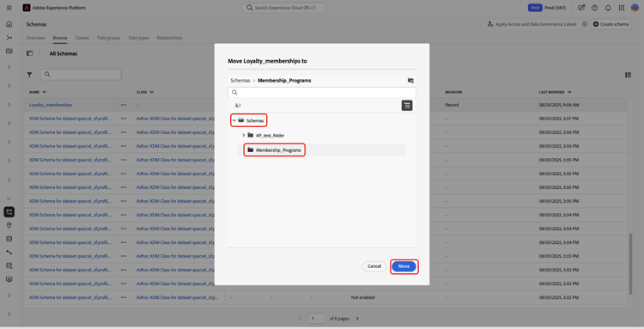This screenshot has width=644, height=329.
Task: Click the 08/05/2025, 3:07 PM cell
Action: [559, 119]
